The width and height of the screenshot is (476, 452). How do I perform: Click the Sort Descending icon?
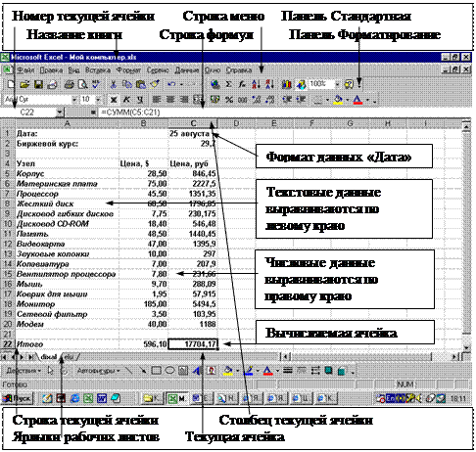(x=269, y=84)
